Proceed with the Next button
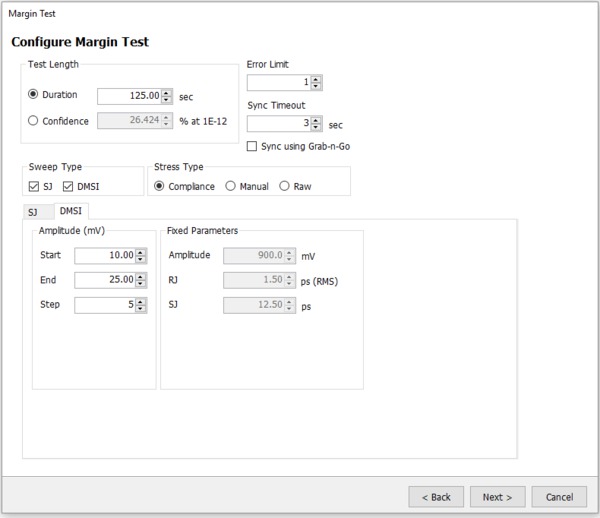Screen dimensions: 600x518 (x=497, y=497)
